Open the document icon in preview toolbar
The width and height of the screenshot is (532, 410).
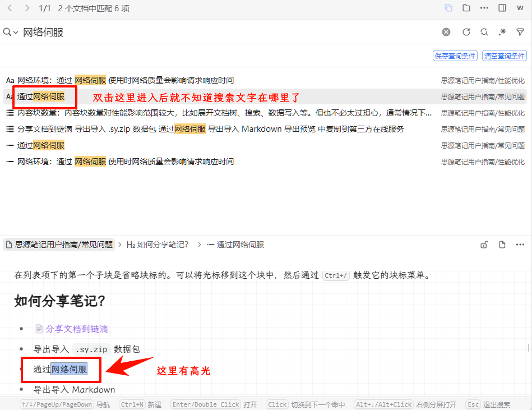coord(502,245)
